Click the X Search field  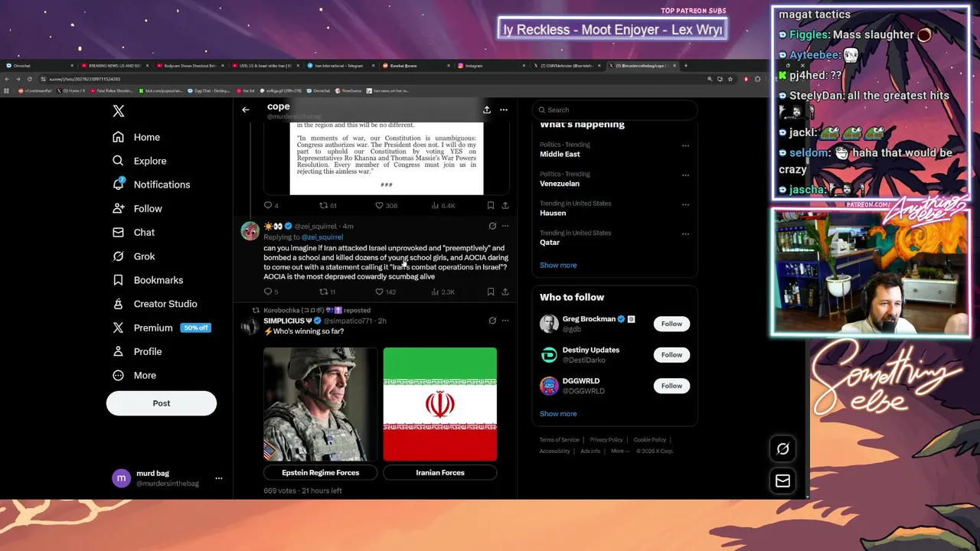615,109
